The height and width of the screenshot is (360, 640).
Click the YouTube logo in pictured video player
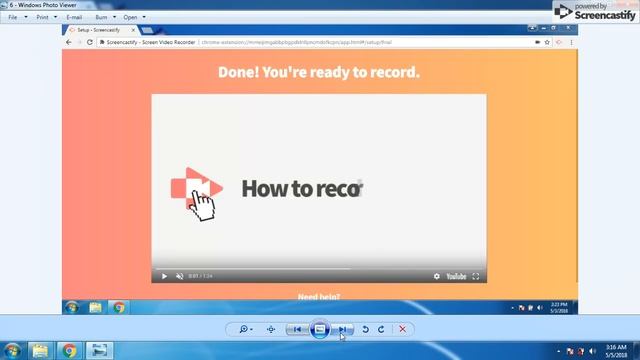(456, 276)
